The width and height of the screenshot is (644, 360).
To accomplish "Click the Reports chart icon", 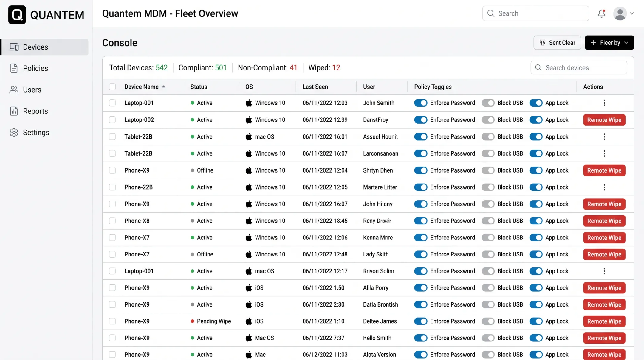I will point(14,111).
